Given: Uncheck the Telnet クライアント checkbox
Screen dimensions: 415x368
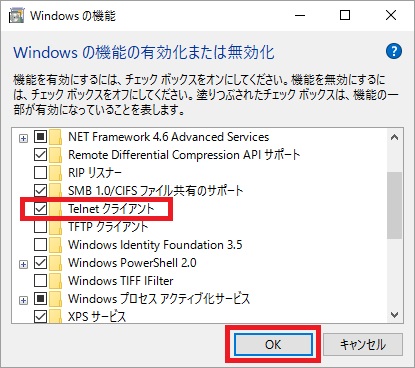Looking at the screenshot, I should point(40,209).
